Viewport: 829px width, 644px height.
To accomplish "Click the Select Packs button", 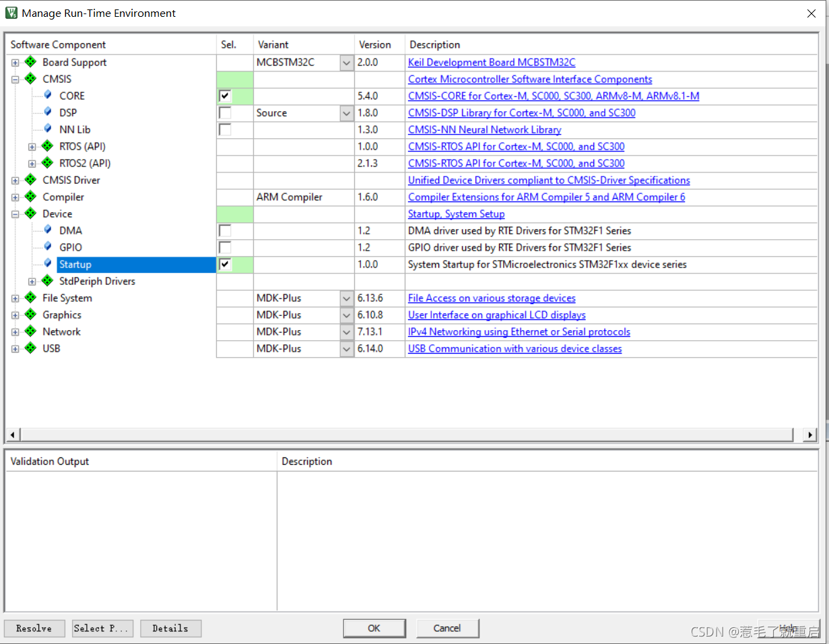I will point(102,628).
